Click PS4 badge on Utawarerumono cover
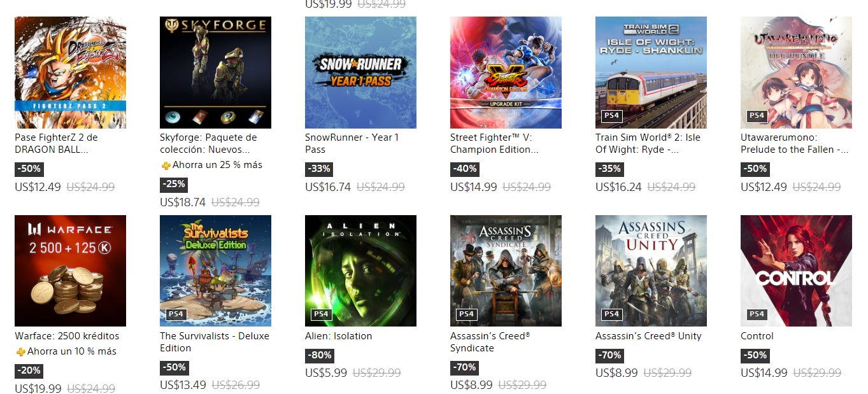This screenshot has width=868, height=394. [757, 116]
